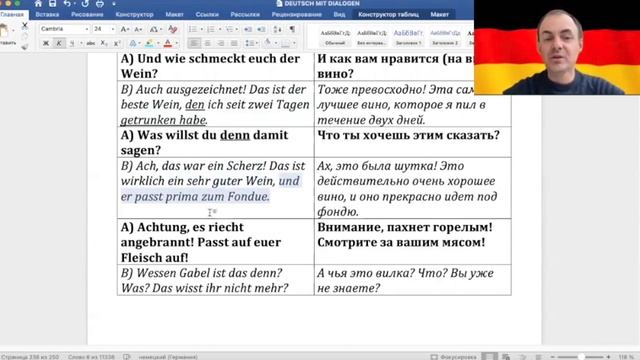Open the Cambria font name dropdown

click(x=87, y=29)
